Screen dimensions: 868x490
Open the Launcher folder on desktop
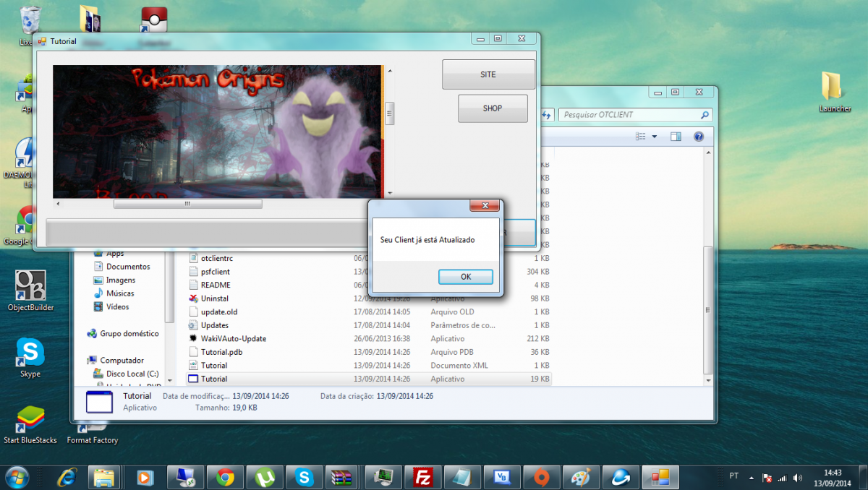[835, 92]
